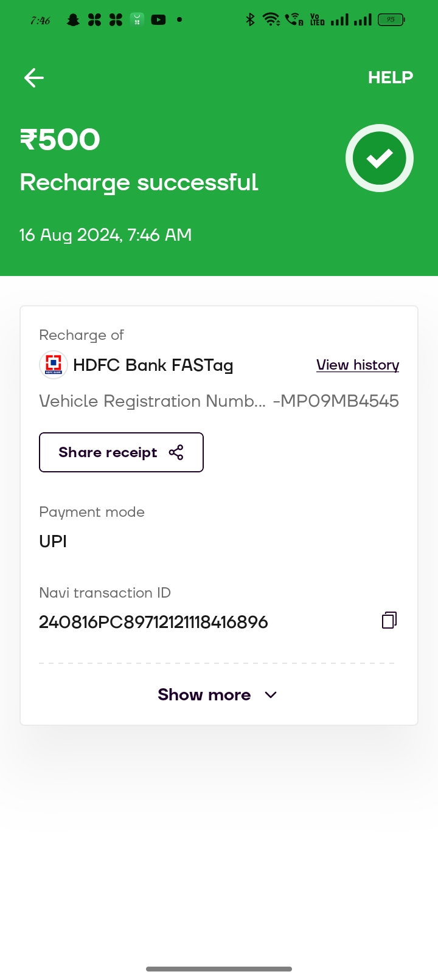Click the Wi-Fi status icon

click(271, 20)
